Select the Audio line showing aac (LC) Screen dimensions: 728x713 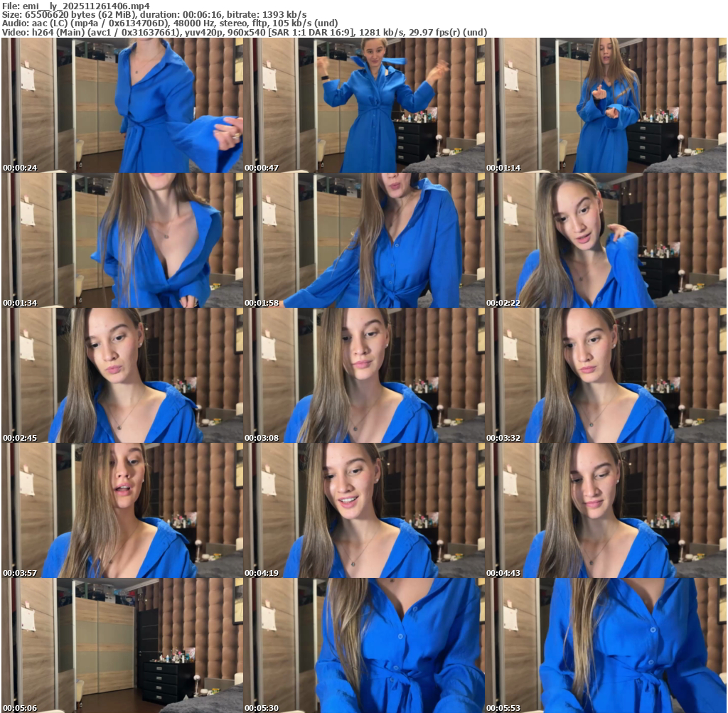(x=170, y=23)
